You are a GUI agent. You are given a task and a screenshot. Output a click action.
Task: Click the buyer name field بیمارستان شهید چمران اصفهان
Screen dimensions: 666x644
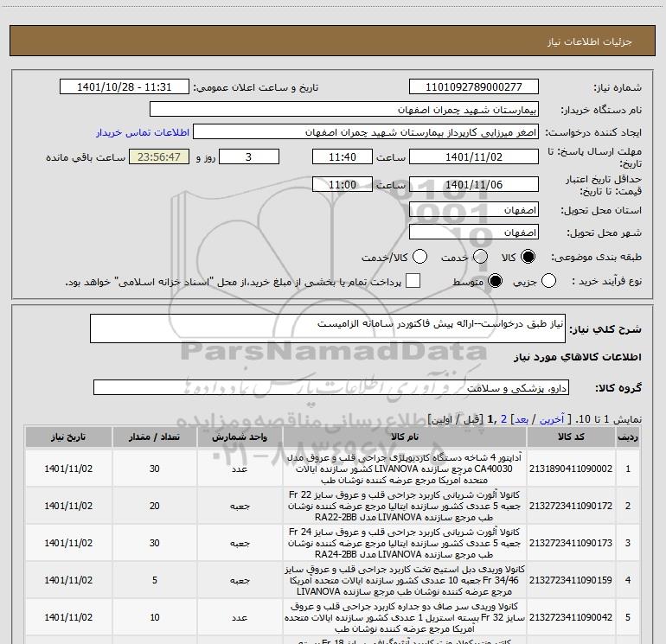click(x=344, y=110)
